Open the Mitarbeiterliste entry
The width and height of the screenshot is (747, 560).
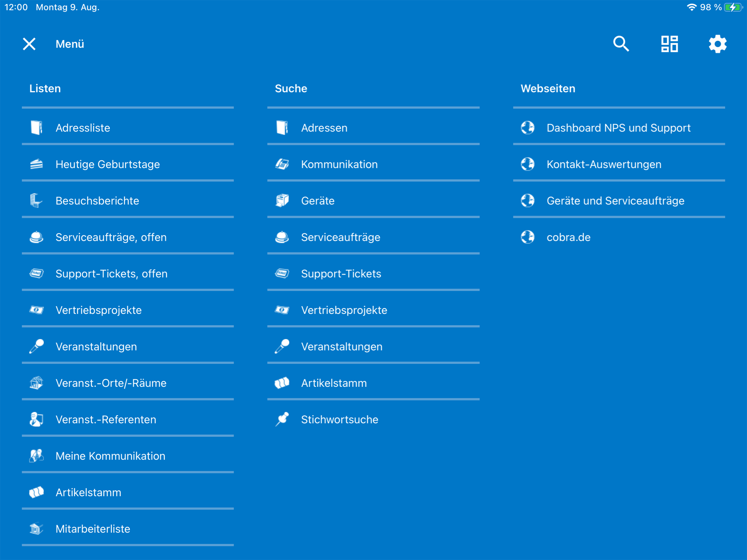[128, 529]
